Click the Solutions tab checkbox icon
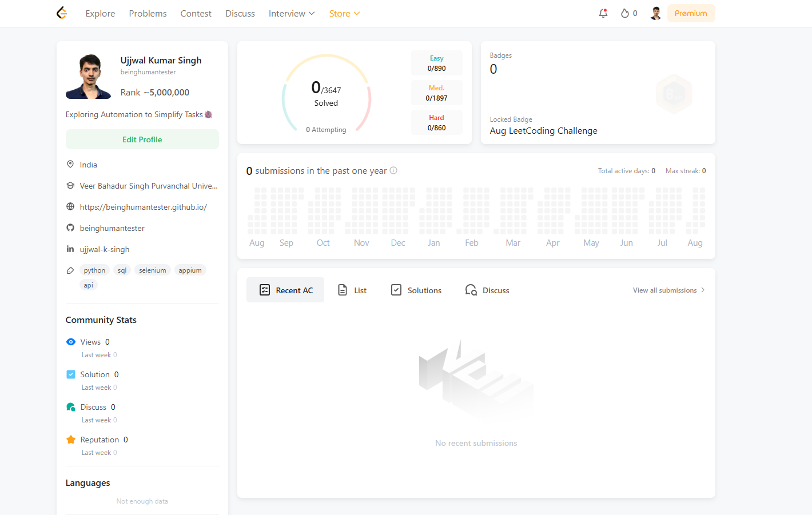This screenshot has height=515, width=812. coord(396,290)
